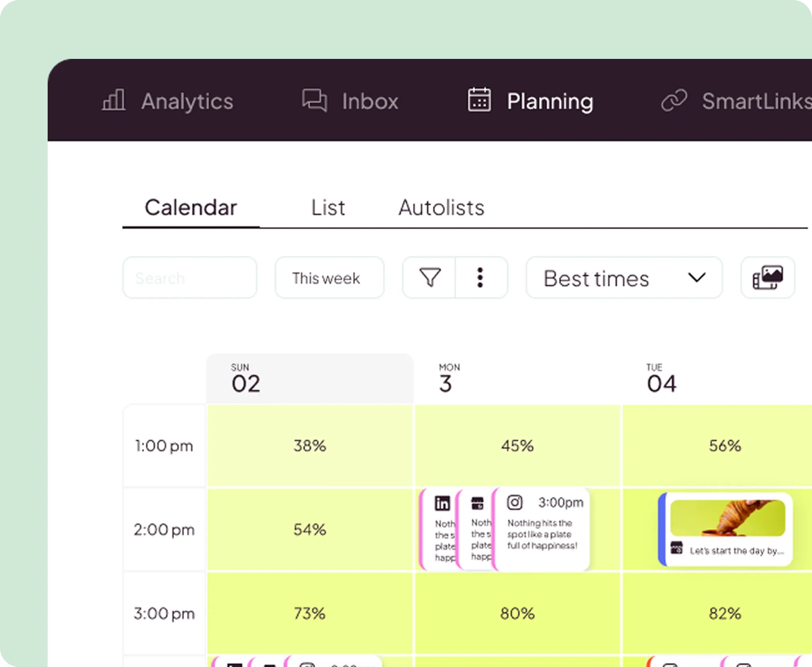Select the 73% slot on Sunday 3:00 pm

point(310,613)
